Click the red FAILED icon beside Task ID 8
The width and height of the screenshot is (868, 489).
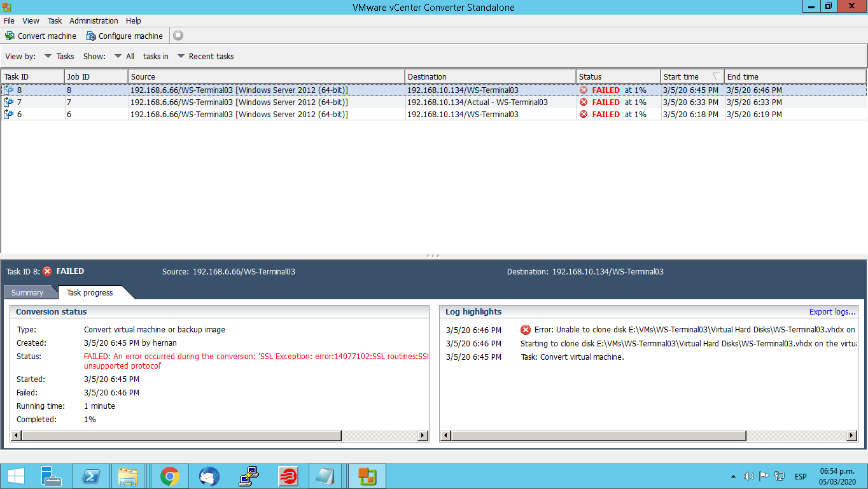pos(47,271)
